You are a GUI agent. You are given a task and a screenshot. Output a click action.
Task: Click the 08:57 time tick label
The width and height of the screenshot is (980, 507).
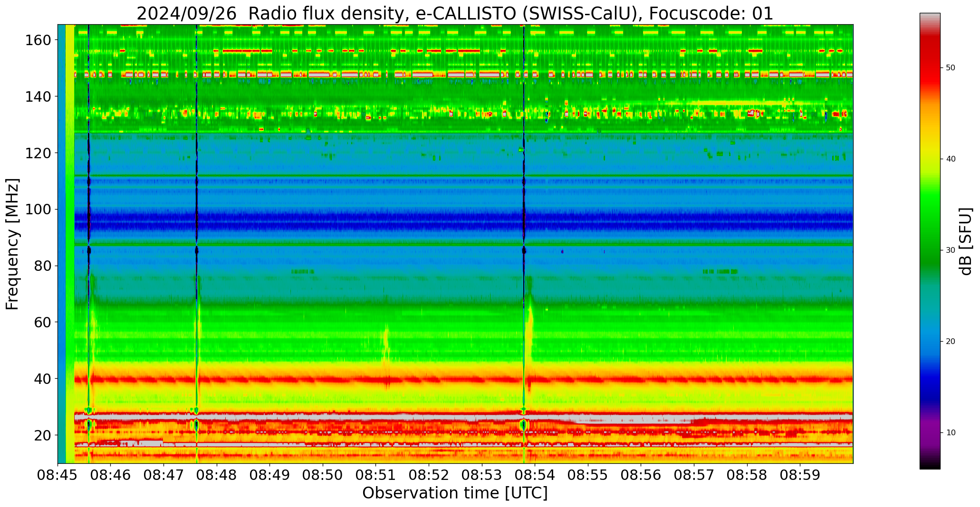coord(694,475)
